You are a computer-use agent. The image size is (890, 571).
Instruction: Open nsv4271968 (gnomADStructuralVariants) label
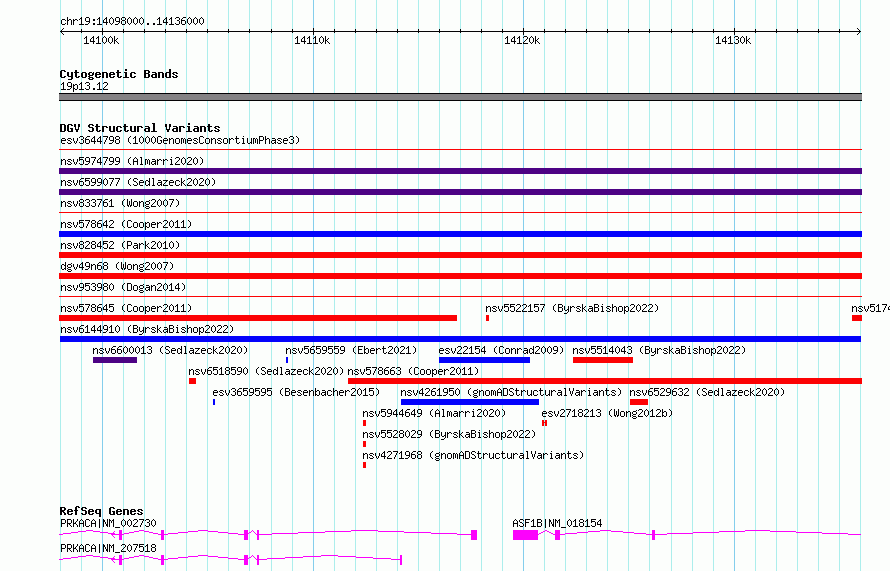(x=473, y=455)
